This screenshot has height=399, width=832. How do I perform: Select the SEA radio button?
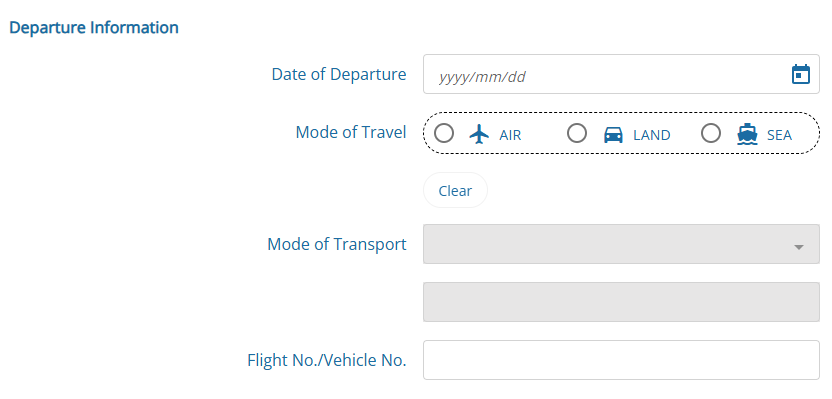711,133
